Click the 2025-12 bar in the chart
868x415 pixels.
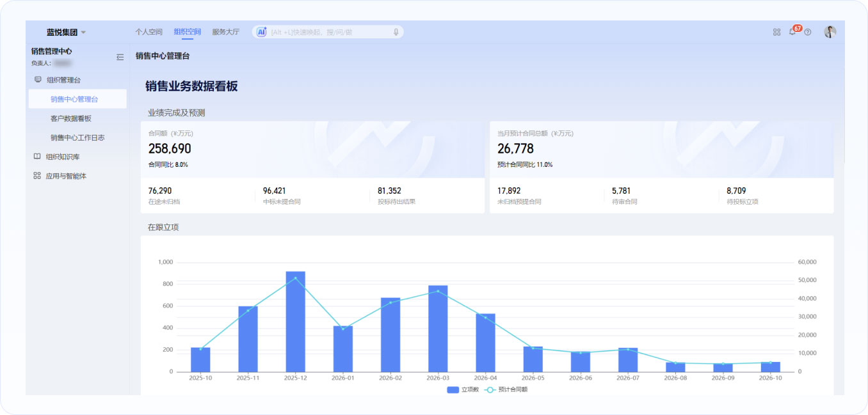[295, 321]
